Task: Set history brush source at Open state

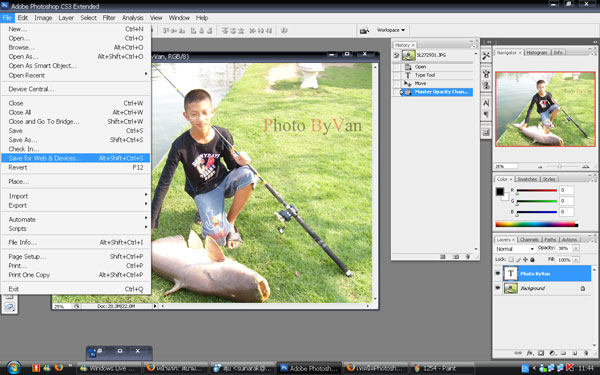Action: [x=397, y=67]
